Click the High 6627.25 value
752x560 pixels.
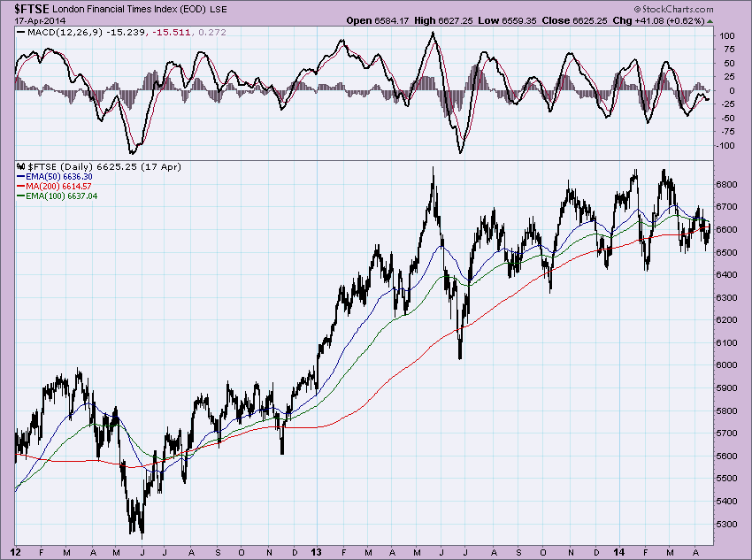coord(443,20)
